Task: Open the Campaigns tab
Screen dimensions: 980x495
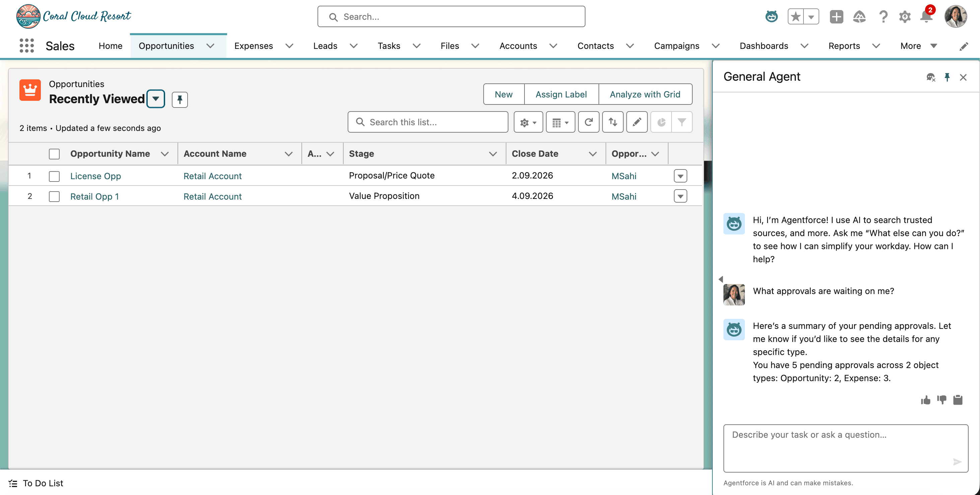Action: [677, 46]
